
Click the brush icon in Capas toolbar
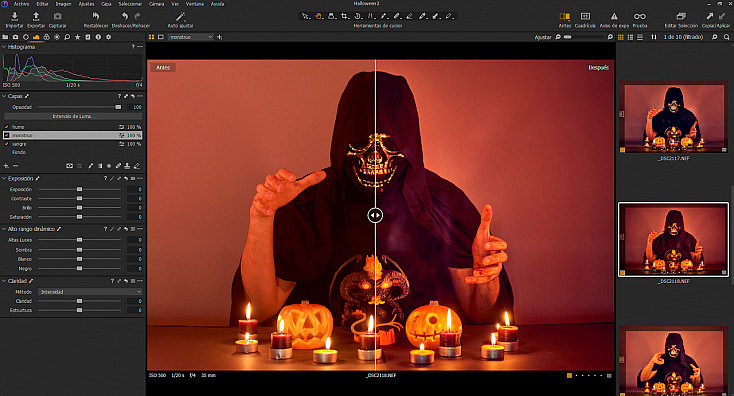[91, 166]
